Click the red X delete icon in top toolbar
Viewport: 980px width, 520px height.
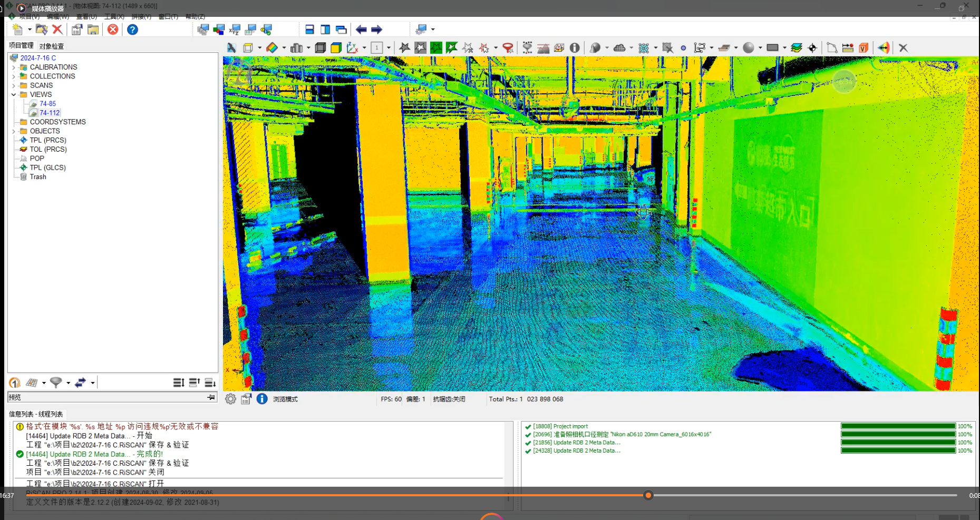[x=57, y=30]
